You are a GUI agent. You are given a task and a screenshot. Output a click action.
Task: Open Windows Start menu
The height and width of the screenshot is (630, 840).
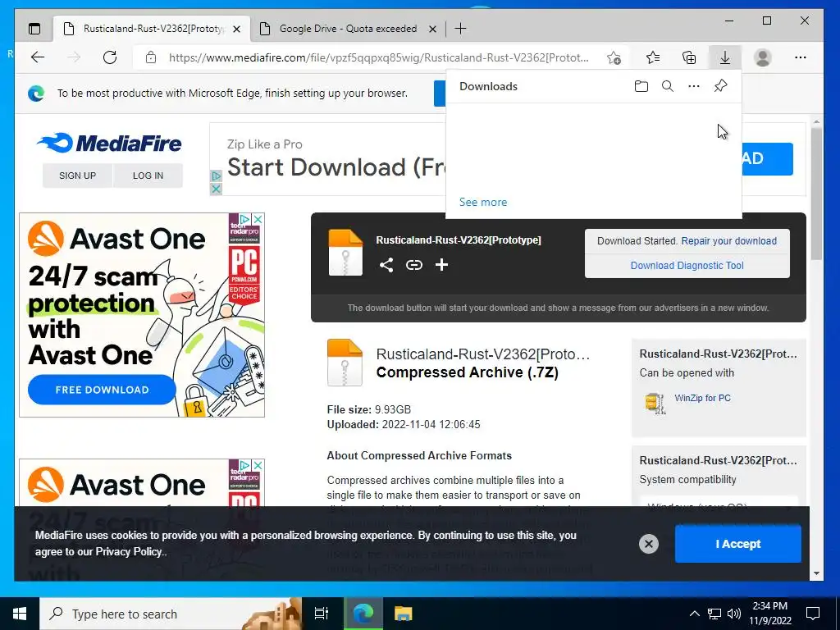click(x=20, y=614)
